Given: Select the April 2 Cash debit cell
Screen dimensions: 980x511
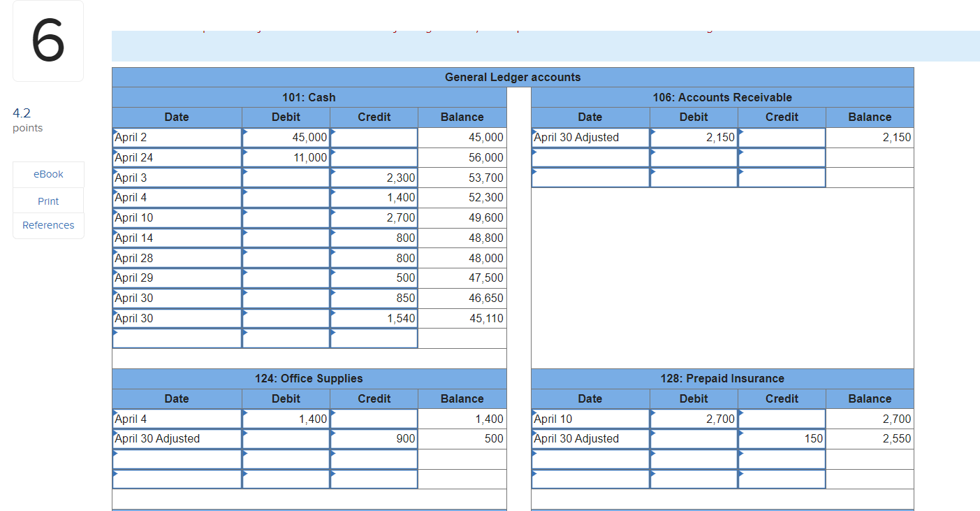Looking at the screenshot, I should tap(286, 137).
